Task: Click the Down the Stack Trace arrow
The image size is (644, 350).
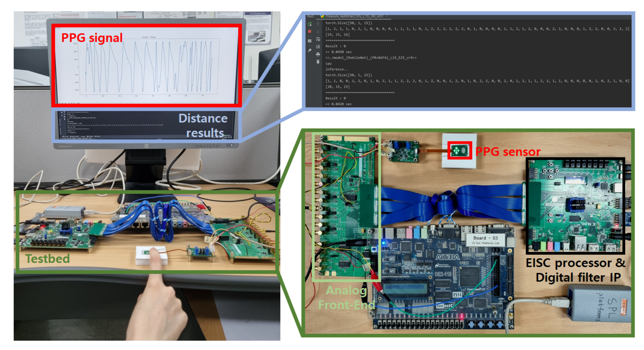Action: (318, 32)
